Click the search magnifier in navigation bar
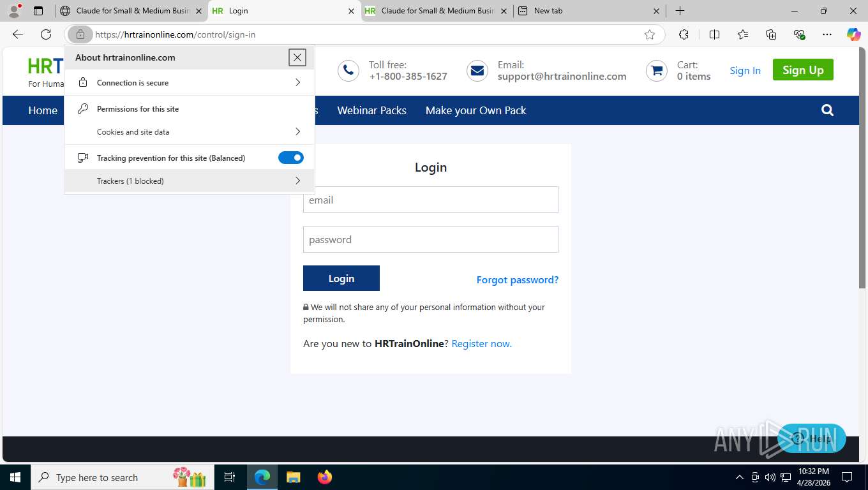Screen dimensions: 868x490 [828, 110]
